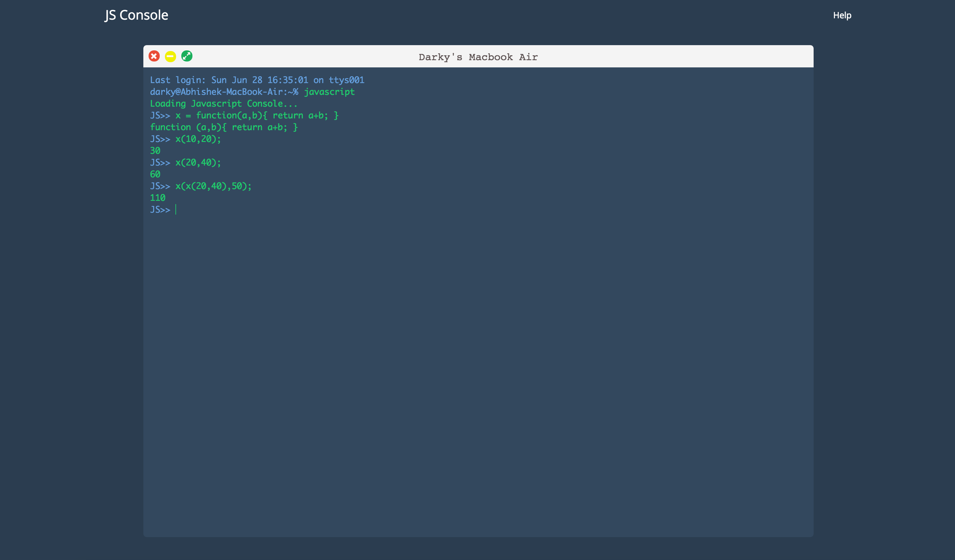Click the Loading Javascript Console... message

click(224, 103)
